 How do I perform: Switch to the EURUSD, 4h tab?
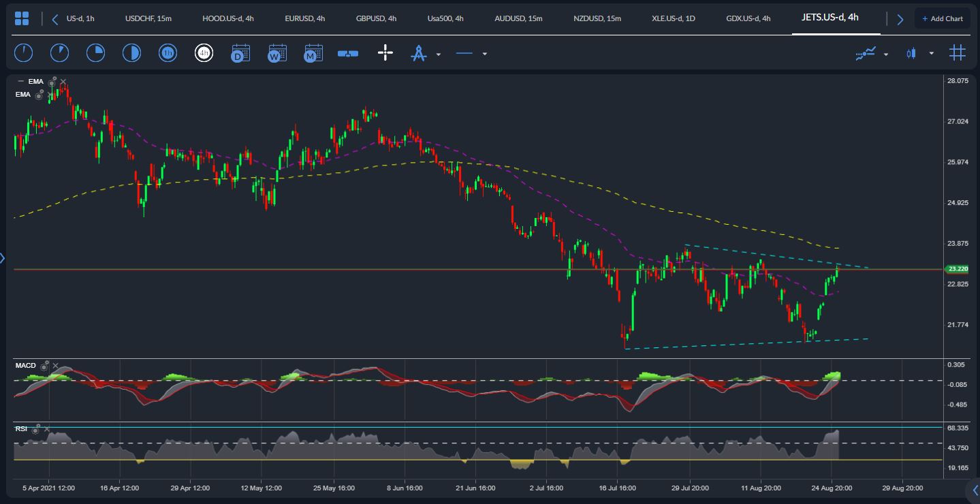(303, 18)
